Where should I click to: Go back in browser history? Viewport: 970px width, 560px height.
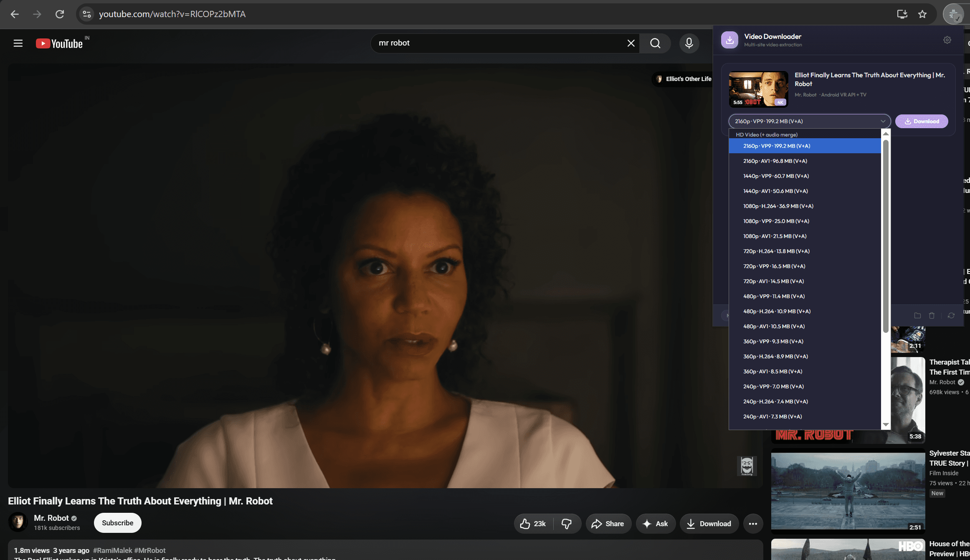click(x=15, y=14)
